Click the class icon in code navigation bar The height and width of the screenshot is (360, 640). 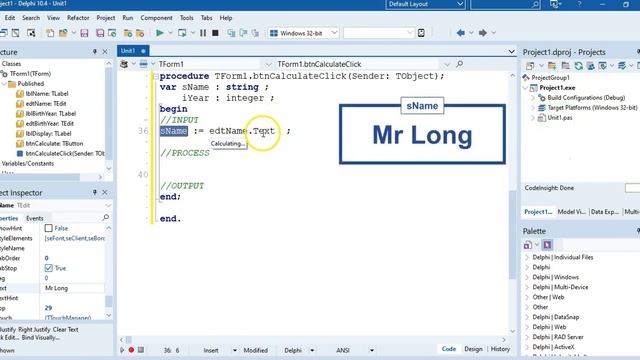124,64
